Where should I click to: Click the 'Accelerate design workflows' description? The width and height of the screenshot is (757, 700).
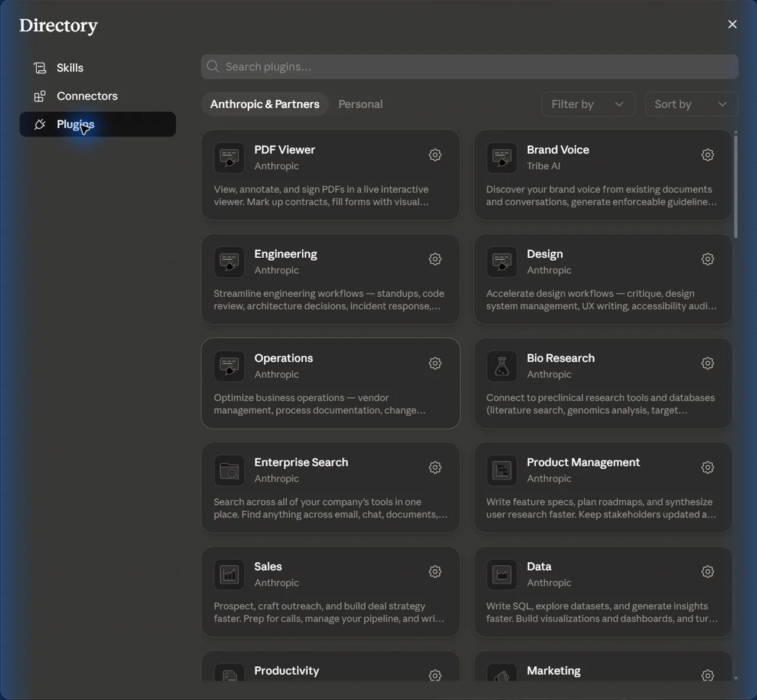[601, 300]
